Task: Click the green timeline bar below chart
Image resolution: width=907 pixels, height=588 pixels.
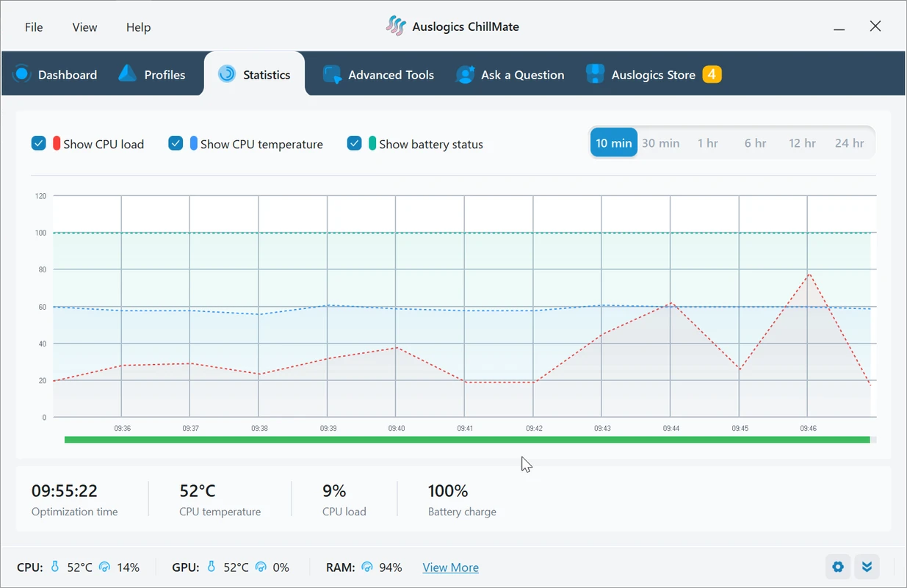Action: (467, 440)
